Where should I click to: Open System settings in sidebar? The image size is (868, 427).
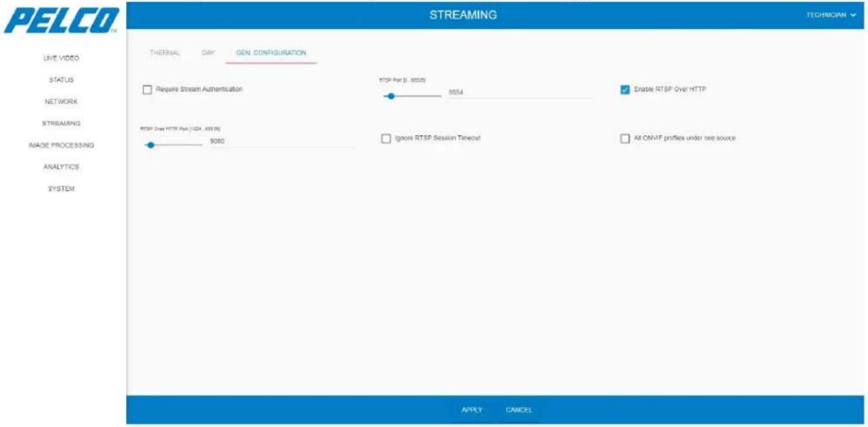pos(61,189)
